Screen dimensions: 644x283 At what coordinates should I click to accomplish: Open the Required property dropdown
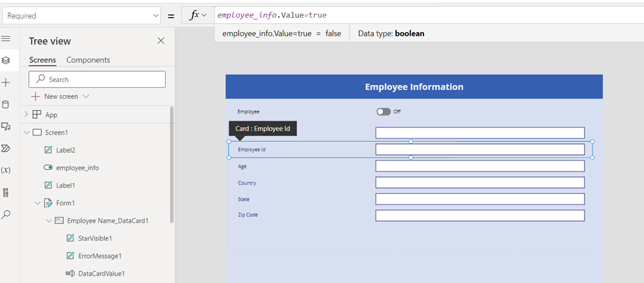pos(81,16)
